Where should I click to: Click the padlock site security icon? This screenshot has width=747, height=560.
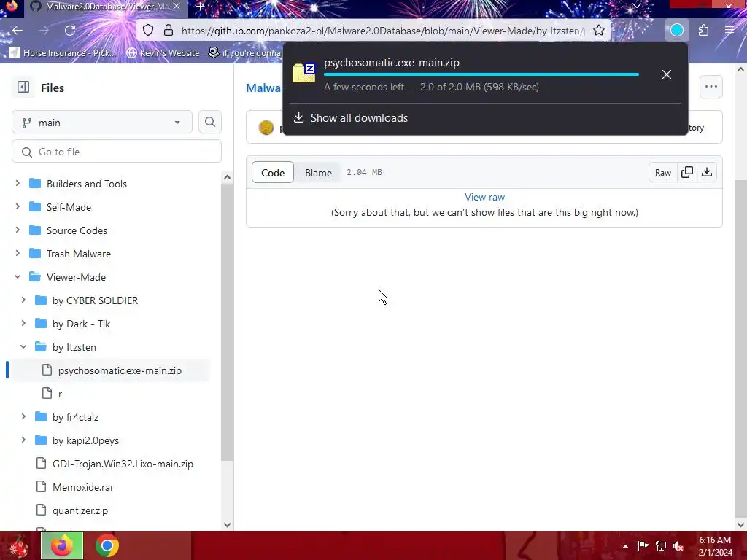point(169,31)
